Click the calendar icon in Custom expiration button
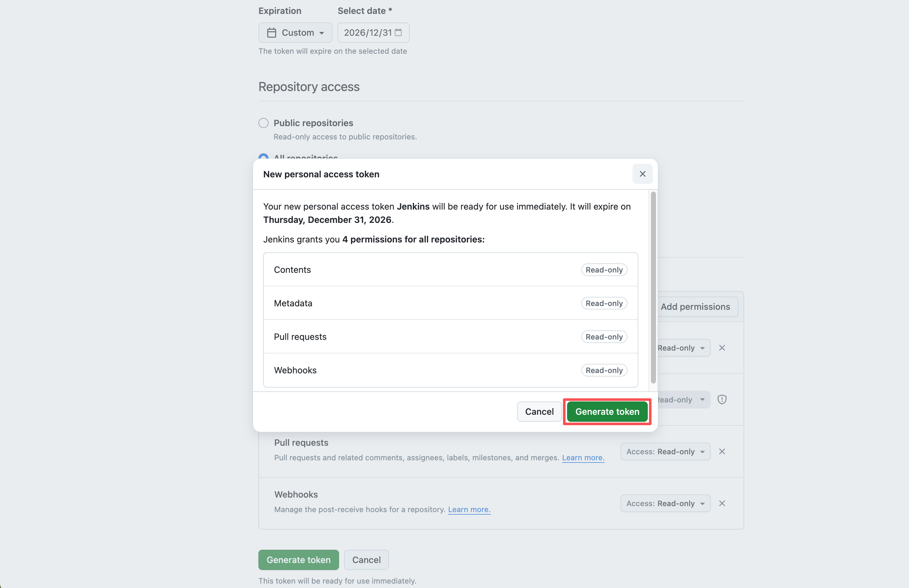Image resolution: width=909 pixels, height=588 pixels. coord(272,33)
